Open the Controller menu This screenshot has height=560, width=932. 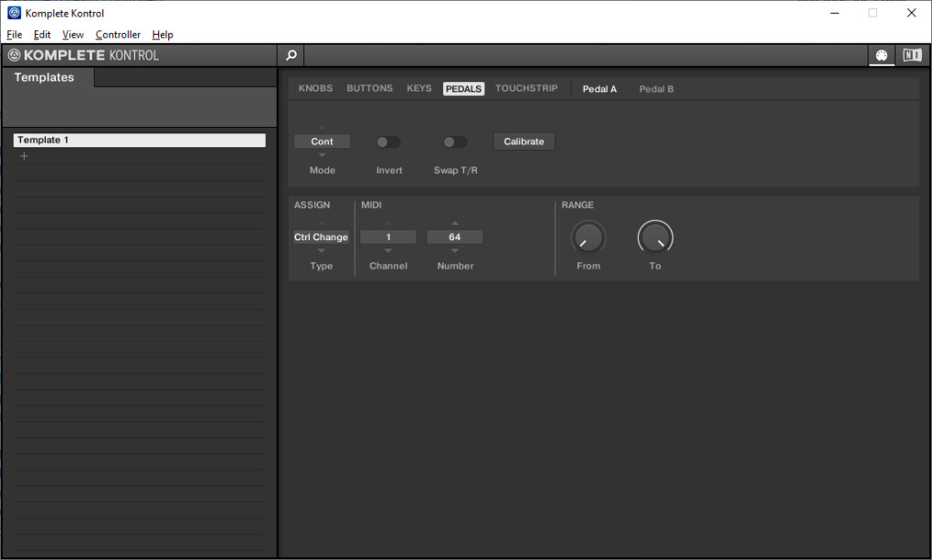[118, 35]
